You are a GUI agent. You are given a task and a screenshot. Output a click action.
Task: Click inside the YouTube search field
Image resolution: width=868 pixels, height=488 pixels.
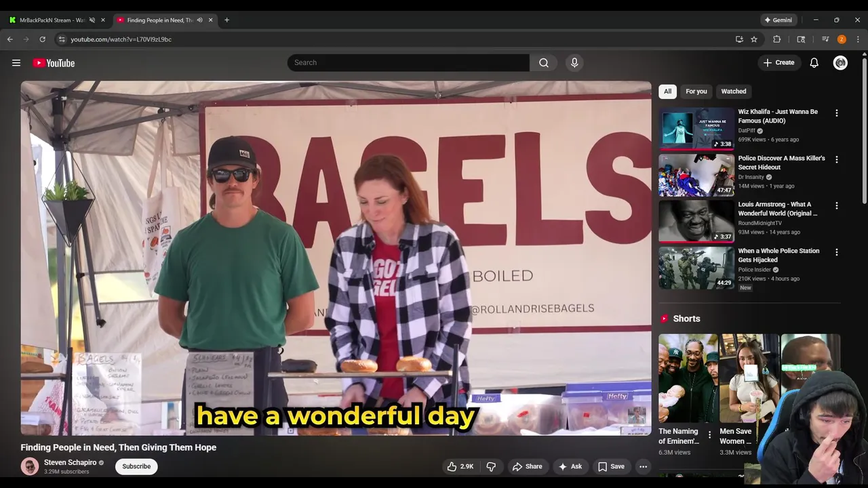(408, 62)
